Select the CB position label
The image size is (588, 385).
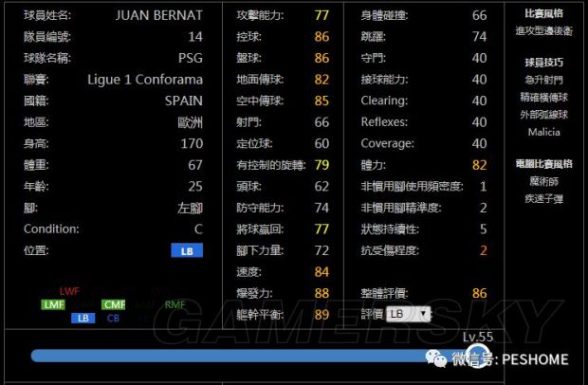pyautogui.click(x=113, y=319)
